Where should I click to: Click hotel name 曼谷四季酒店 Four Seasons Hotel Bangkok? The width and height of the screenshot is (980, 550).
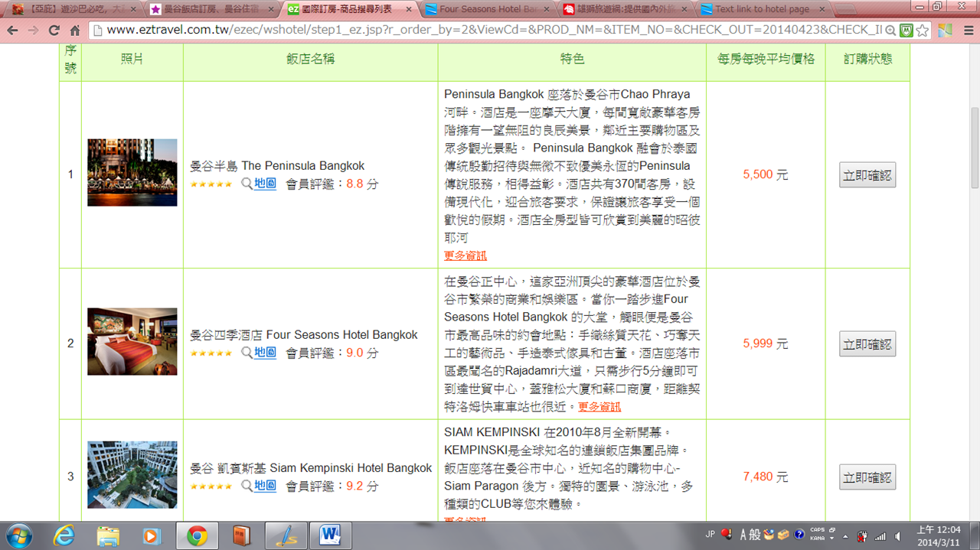tap(304, 335)
